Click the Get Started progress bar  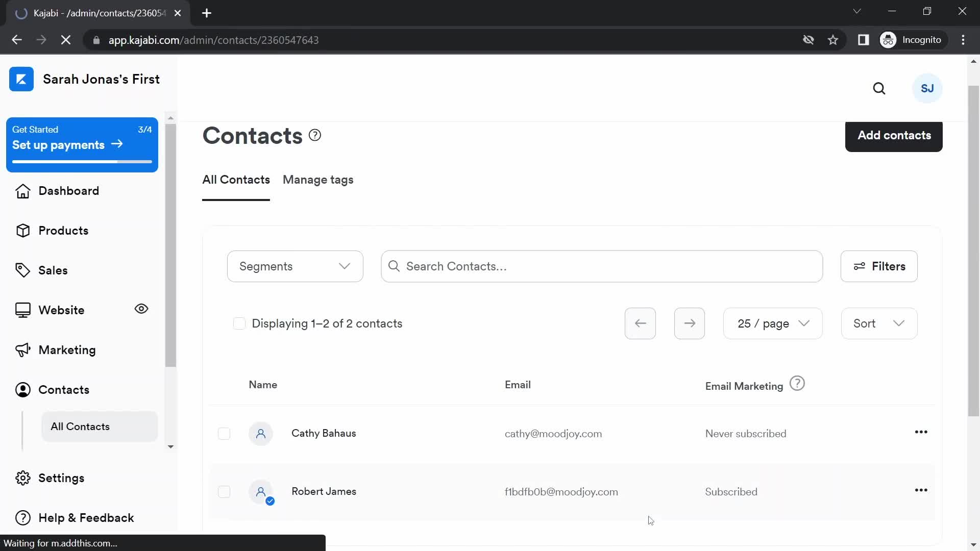pos(82,162)
